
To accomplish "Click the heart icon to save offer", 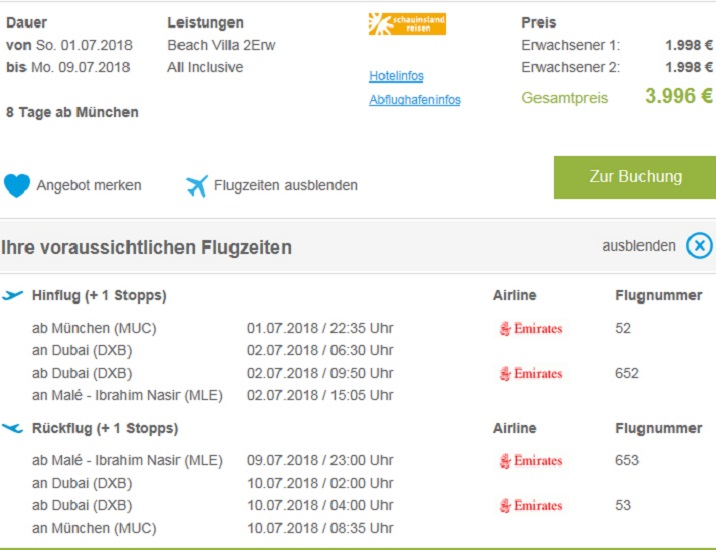I will [17, 185].
